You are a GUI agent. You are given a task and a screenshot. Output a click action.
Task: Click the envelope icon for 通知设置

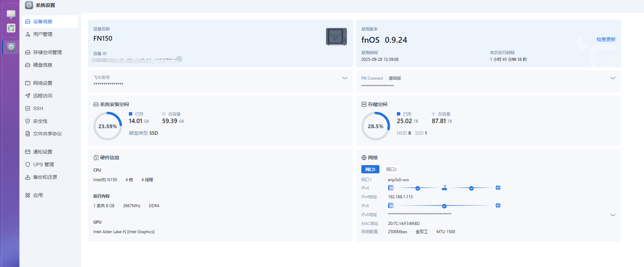[x=28, y=152]
